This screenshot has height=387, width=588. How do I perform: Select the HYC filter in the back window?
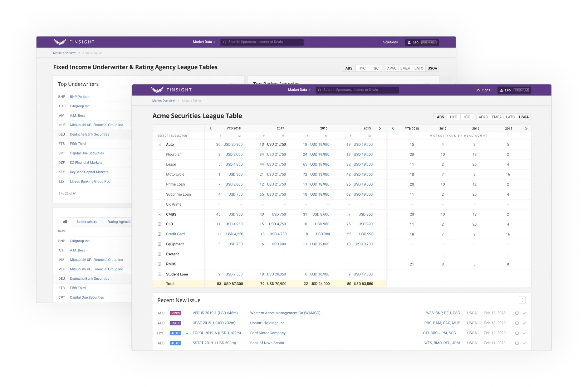(x=362, y=68)
